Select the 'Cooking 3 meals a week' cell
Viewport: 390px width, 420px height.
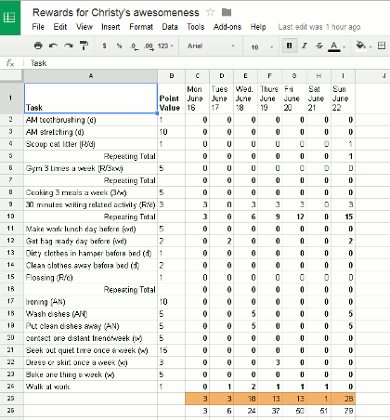pos(90,193)
